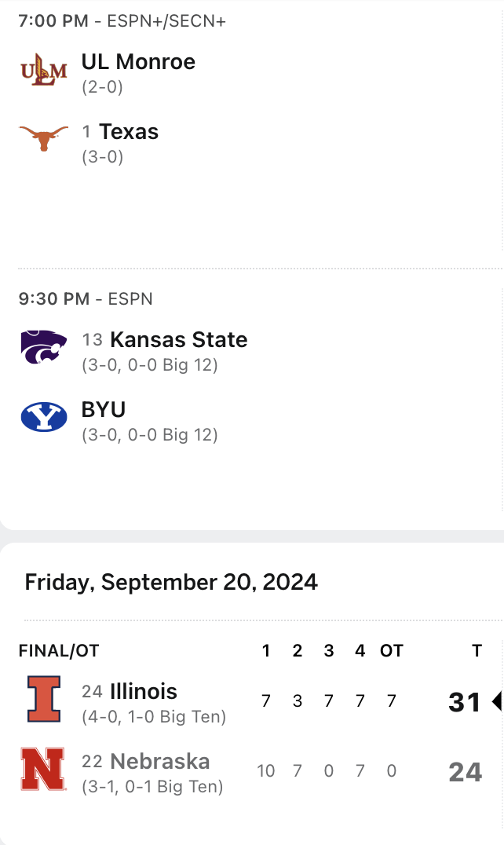Open the Texas team link
Viewport: 504px width, 845px height.
[129, 132]
